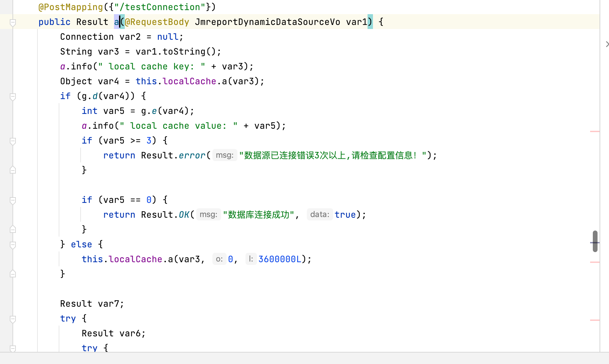Click the 'var7' variable declaration

109,304
